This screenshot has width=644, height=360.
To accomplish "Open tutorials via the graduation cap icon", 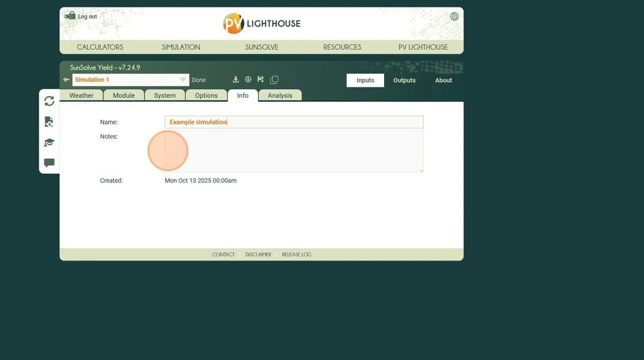I will coord(49,143).
